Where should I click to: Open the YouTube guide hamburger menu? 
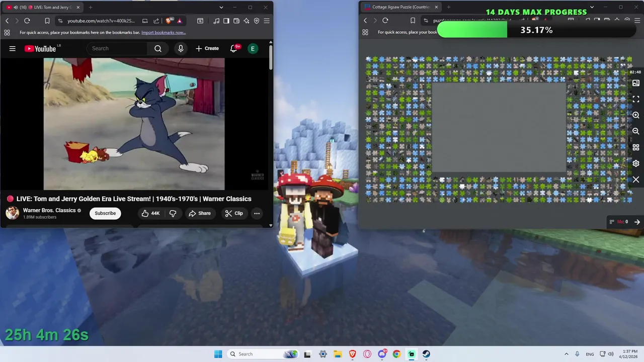[x=13, y=49]
